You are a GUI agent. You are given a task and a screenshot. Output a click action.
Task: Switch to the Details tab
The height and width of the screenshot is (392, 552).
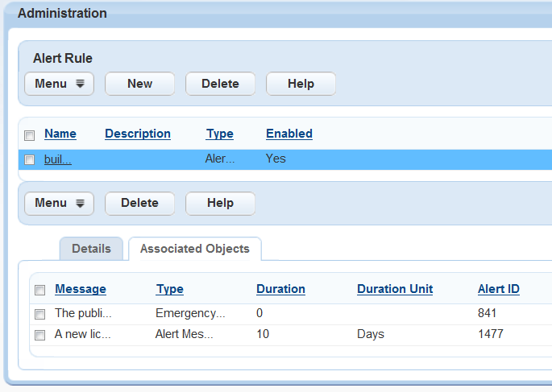91,249
